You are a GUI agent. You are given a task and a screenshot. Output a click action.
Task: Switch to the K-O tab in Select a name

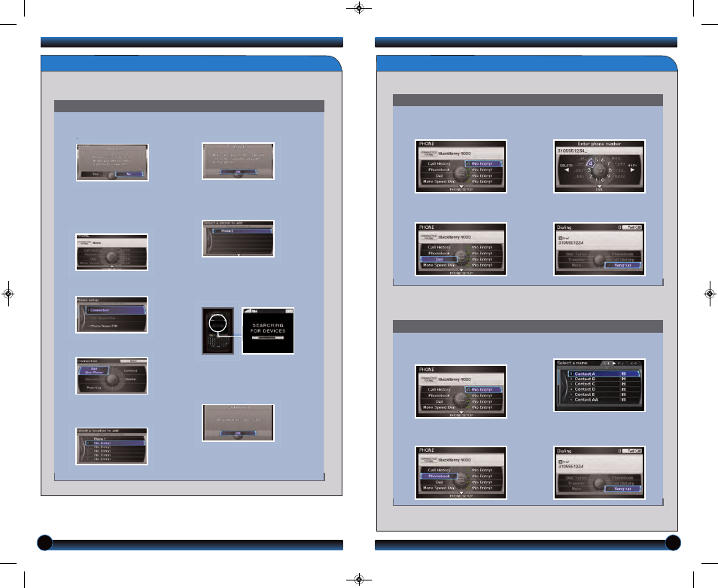pos(633,363)
